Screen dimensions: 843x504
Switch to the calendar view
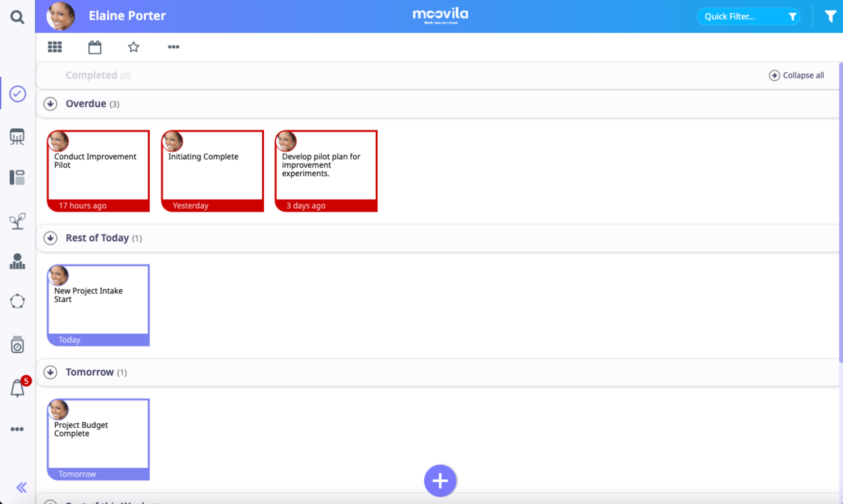click(95, 47)
